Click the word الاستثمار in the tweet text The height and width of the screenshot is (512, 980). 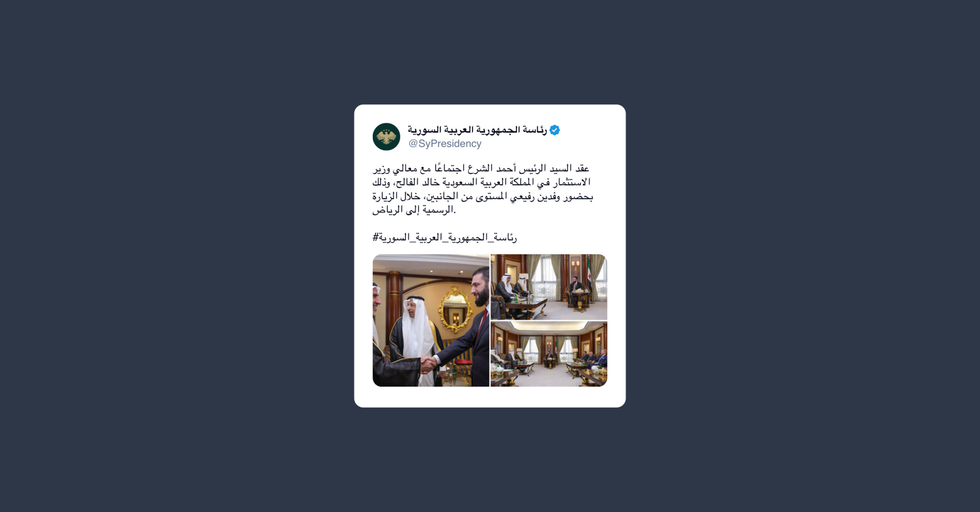tap(572, 182)
